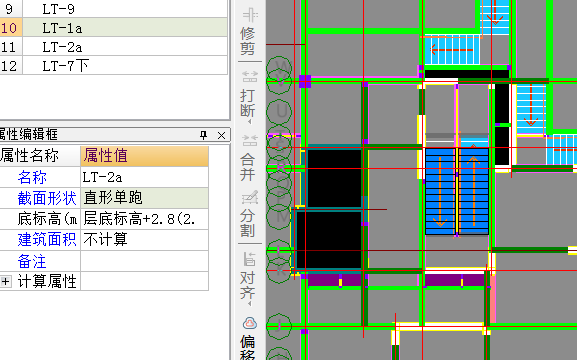Select LT-2a in the component list
Image resolution: width=577 pixels, height=360 pixels.
125,47
